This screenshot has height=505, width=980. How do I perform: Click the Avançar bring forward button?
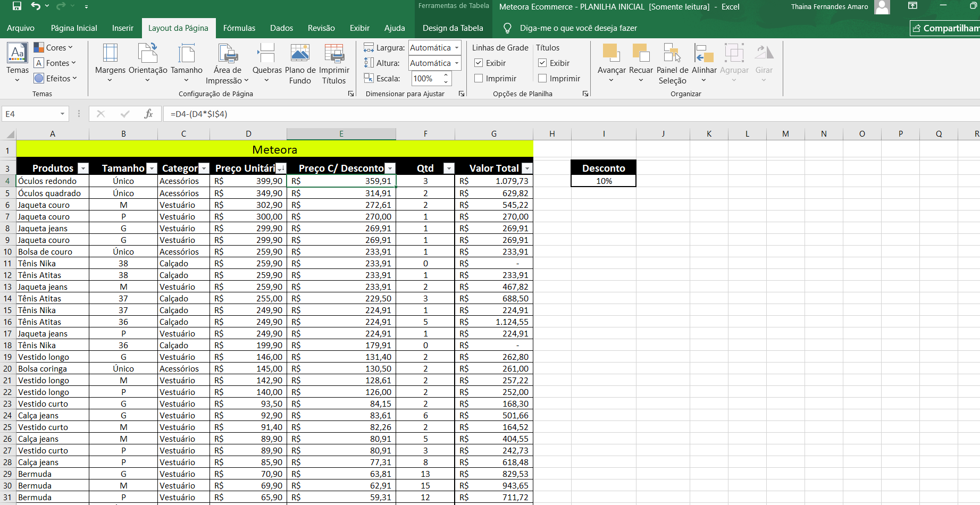pyautogui.click(x=612, y=63)
